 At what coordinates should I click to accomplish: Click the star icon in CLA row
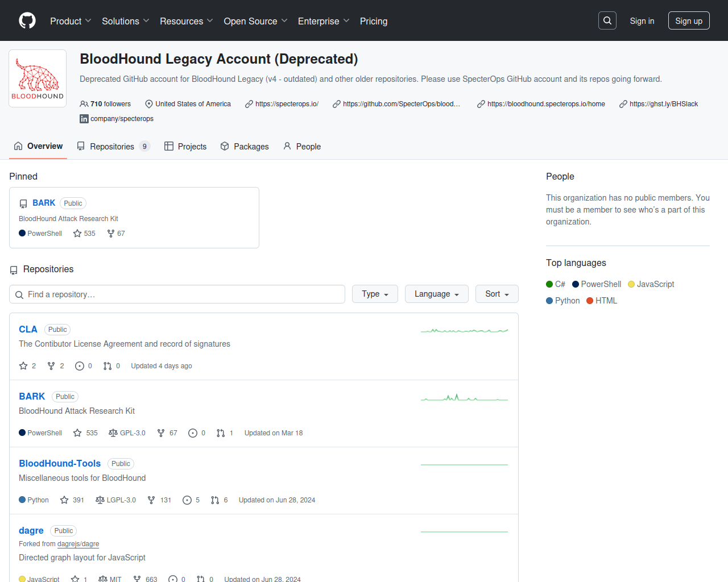(23, 366)
